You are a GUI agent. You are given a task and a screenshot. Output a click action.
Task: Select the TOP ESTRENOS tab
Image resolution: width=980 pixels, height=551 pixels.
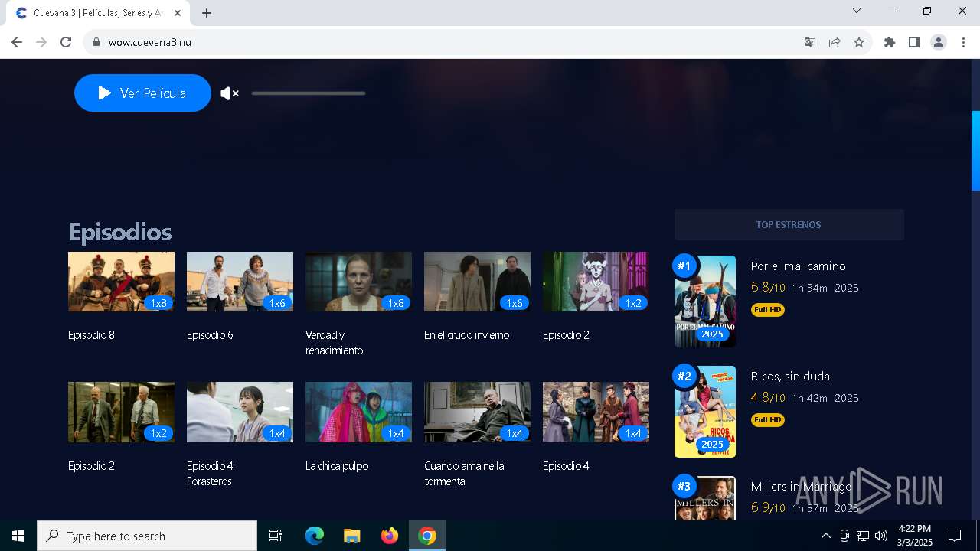[x=789, y=225]
